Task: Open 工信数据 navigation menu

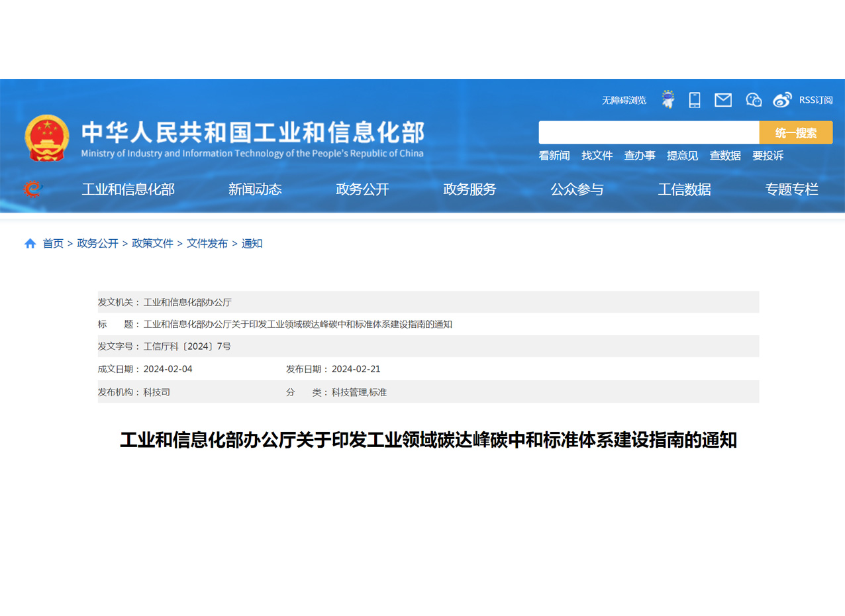Action: (x=684, y=189)
